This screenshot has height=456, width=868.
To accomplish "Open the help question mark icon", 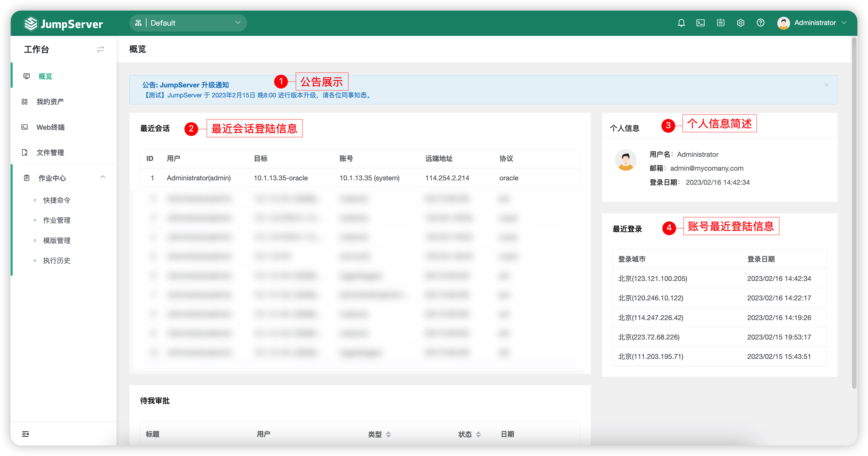I will pyautogui.click(x=760, y=23).
